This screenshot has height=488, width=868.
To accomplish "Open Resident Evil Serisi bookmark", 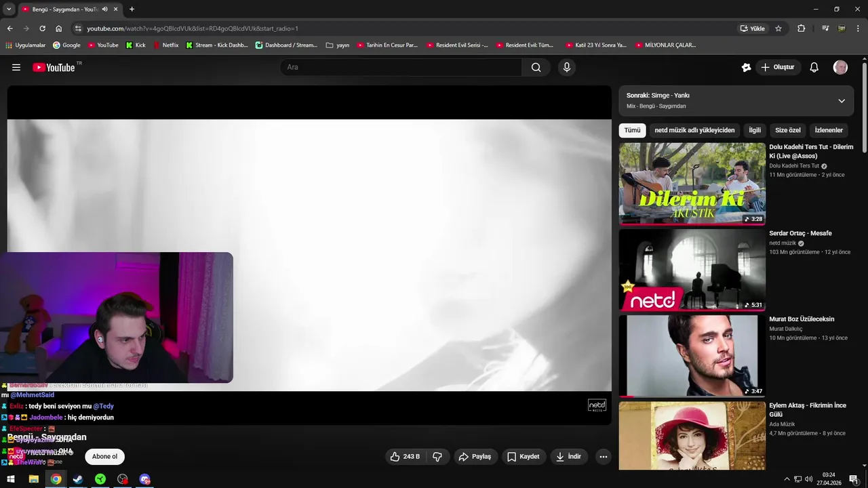I will [457, 45].
